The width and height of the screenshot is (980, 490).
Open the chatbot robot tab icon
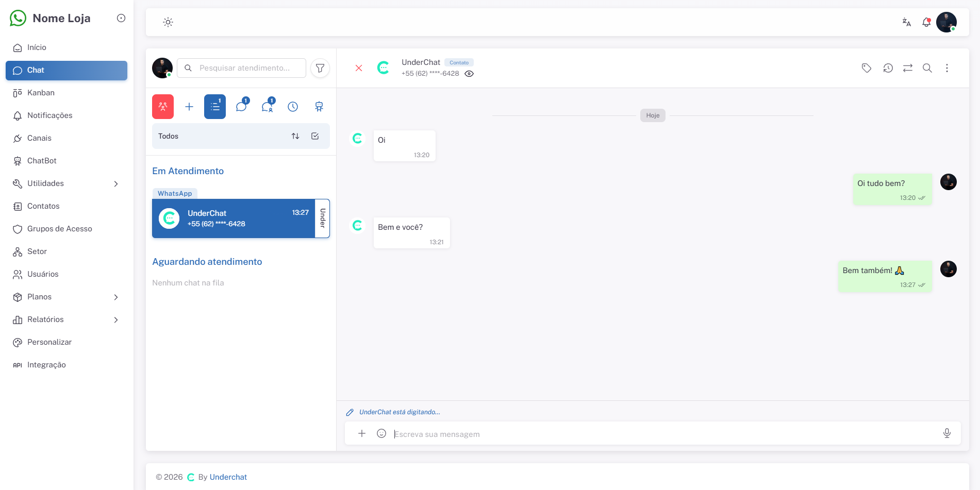(319, 107)
